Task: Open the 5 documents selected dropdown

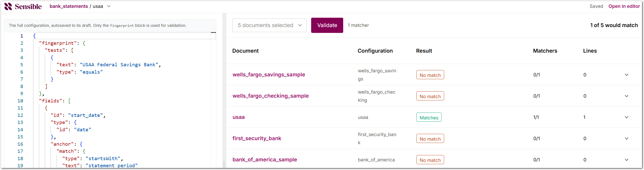Action: [x=269, y=25]
